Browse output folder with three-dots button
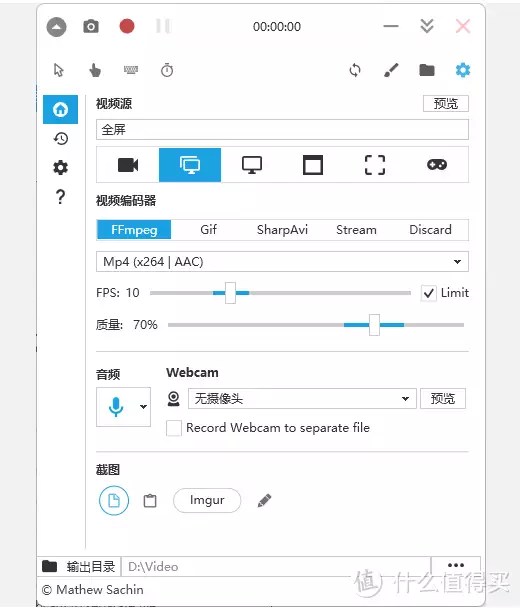The image size is (520, 608). pyautogui.click(x=456, y=565)
